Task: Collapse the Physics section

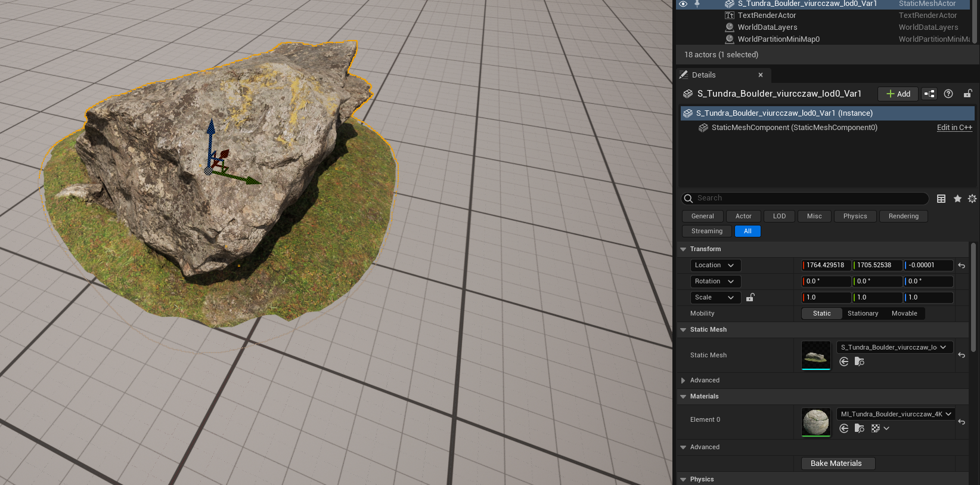Action: click(683, 480)
